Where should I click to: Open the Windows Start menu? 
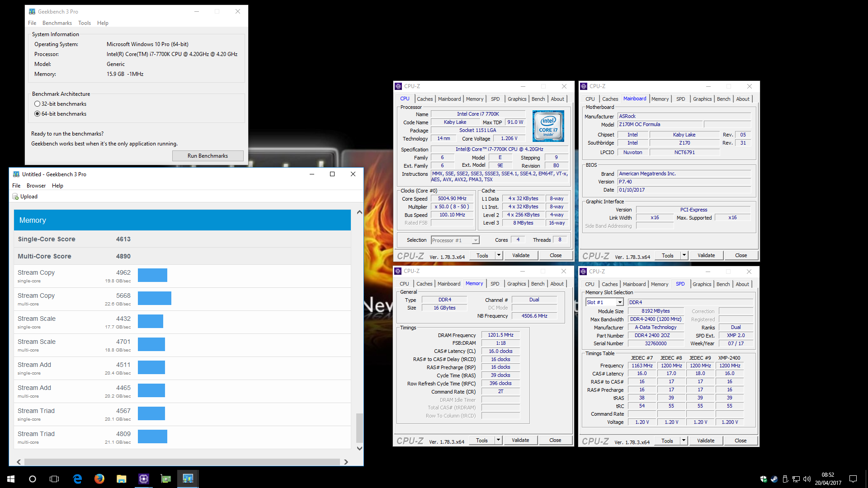11,479
